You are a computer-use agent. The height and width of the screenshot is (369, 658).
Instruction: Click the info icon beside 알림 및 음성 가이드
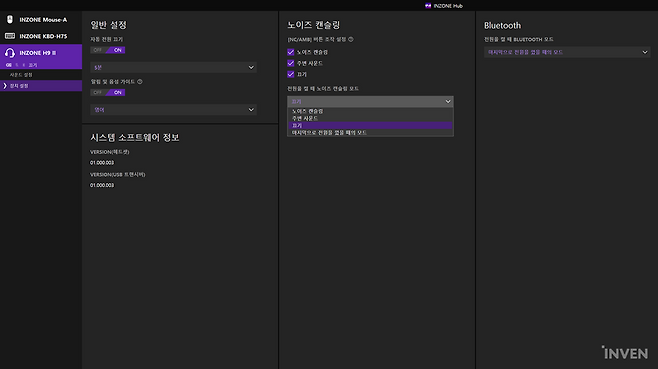click(140, 81)
